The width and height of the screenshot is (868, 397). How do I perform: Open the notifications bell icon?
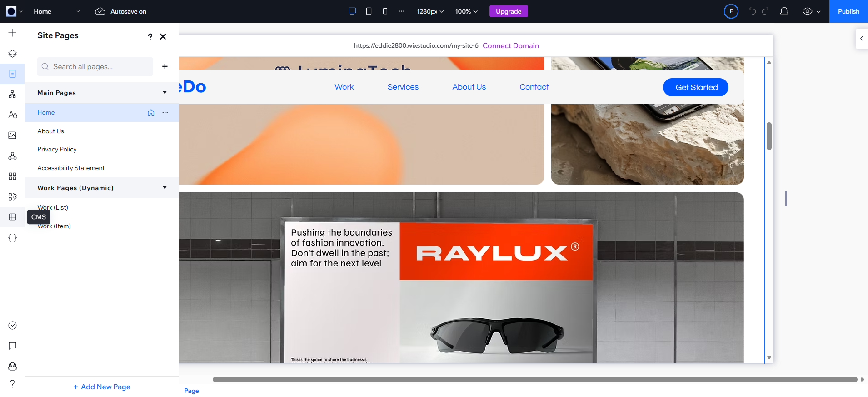784,11
